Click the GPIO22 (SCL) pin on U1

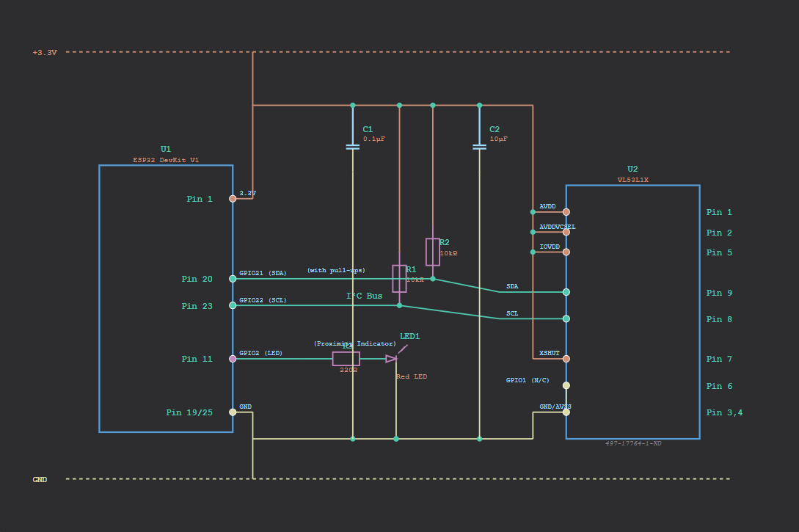[x=233, y=305]
